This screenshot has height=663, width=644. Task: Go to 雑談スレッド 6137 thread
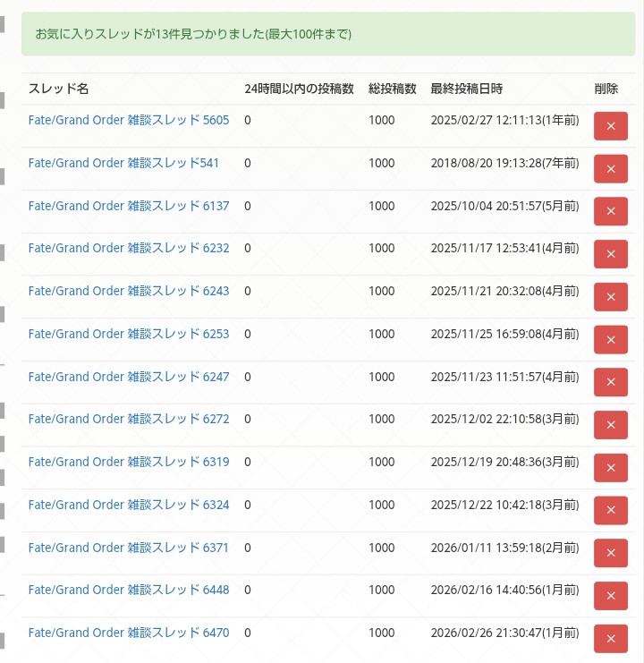pos(129,206)
